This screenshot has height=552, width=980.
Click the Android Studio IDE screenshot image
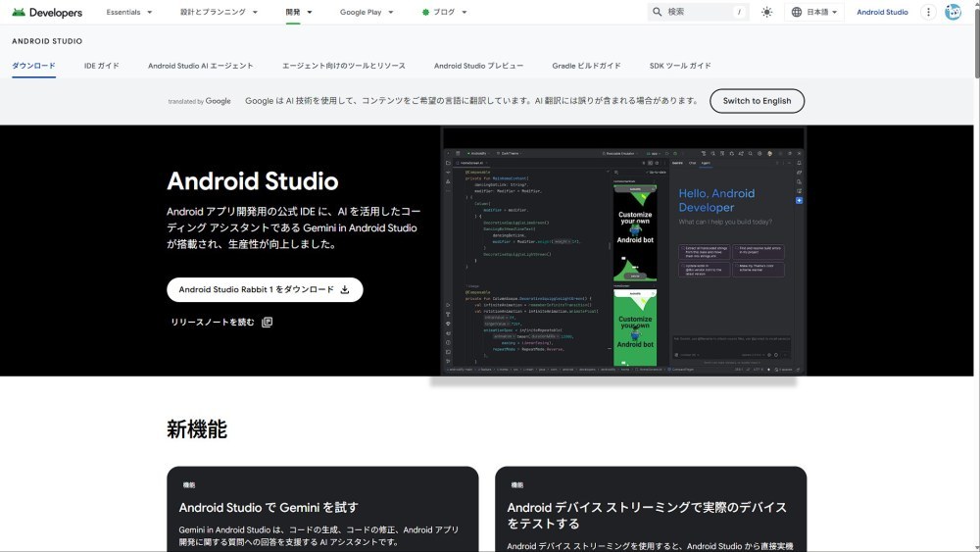[623, 251]
